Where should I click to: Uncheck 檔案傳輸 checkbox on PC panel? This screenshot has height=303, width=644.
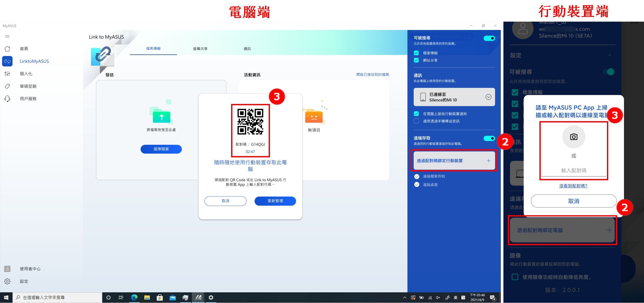(416, 53)
